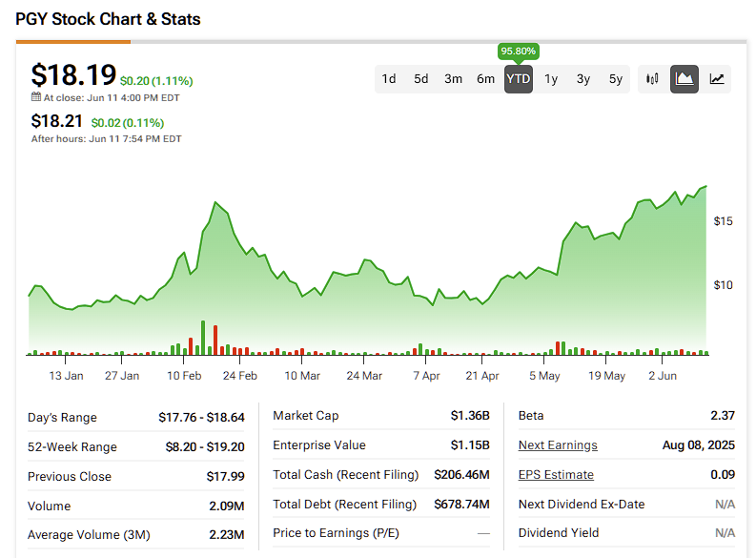Click the 95.80% YTD return badge
Image resolution: width=756 pixels, height=558 pixels.
click(519, 51)
